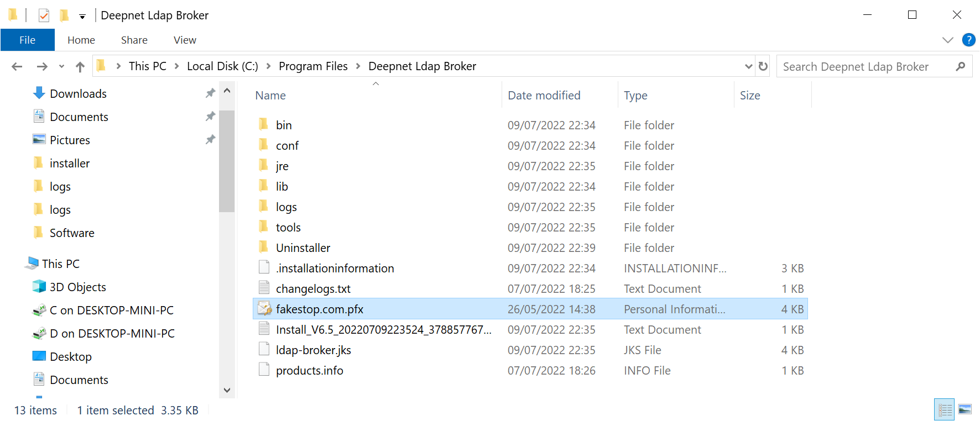Screen dimensions: 980x421
Task: Expand the ribbon with the chevron
Action: [x=948, y=40]
